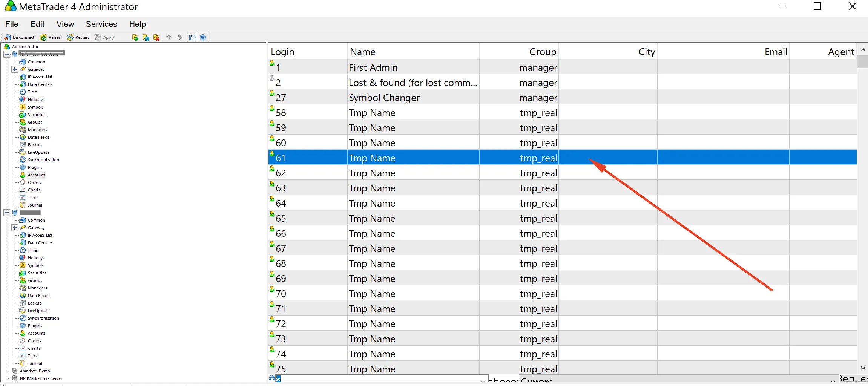Sort by the Group column header

click(519, 52)
